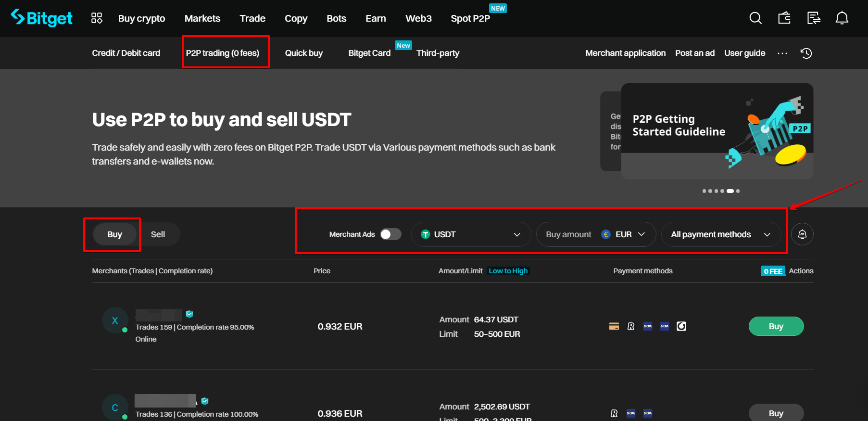Open the Web3 menu
Screen dimensions: 868x421
tap(418, 18)
